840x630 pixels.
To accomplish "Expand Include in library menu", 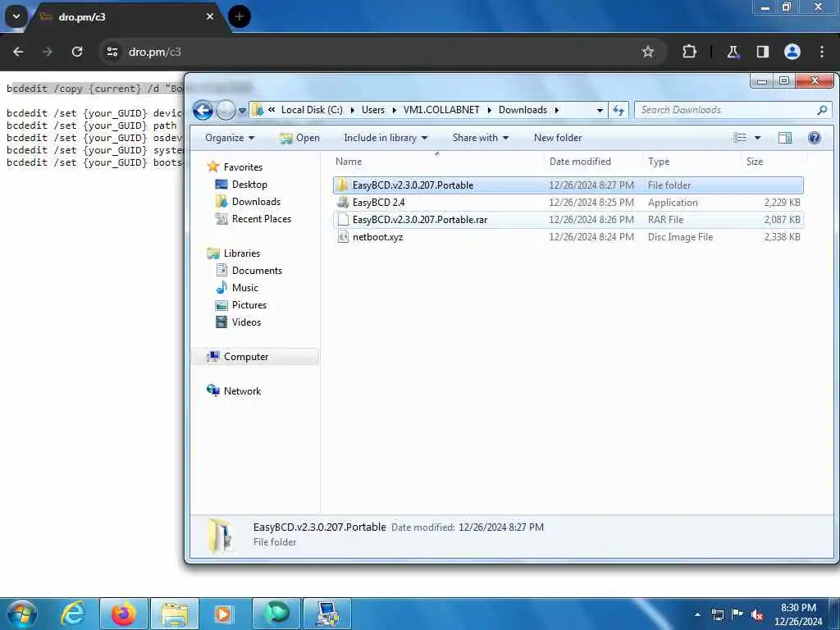I will pyautogui.click(x=386, y=138).
